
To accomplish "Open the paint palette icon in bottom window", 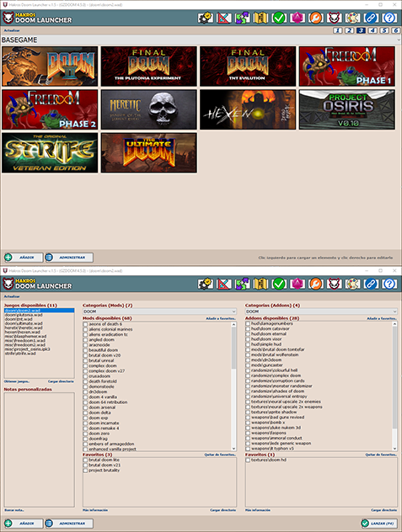I will pyautogui.click(x=352, y=284).
